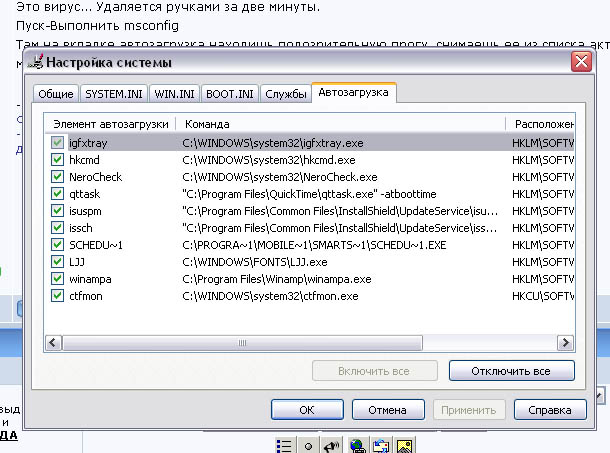Click the OK button

307,409
